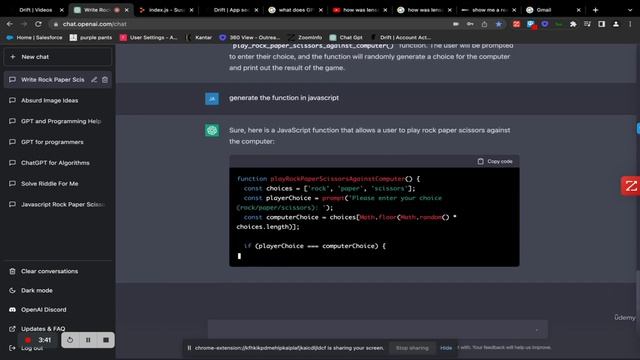Click Stop sharing in the share bar
The image size is (640, 360).
coord(412,348)
